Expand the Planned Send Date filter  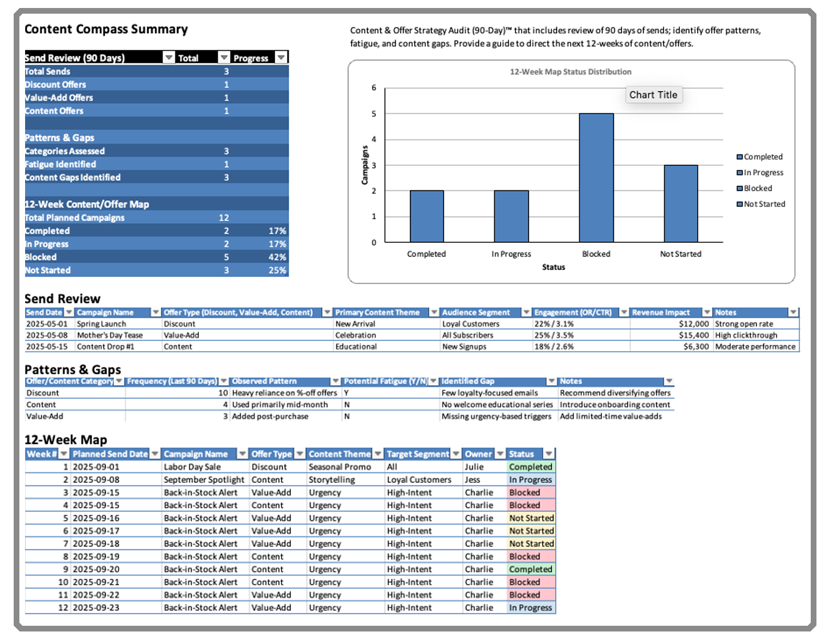coord(155,454)
